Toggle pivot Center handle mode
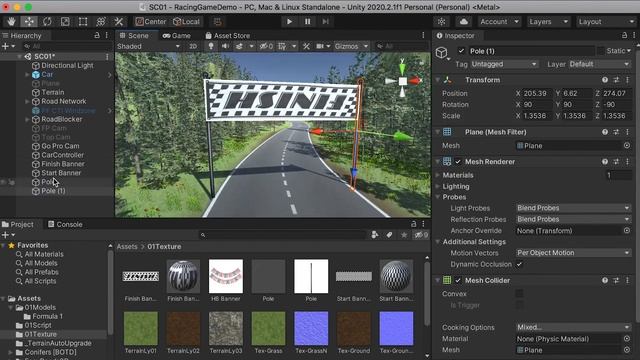640x360 pixels. pos(151,22)
